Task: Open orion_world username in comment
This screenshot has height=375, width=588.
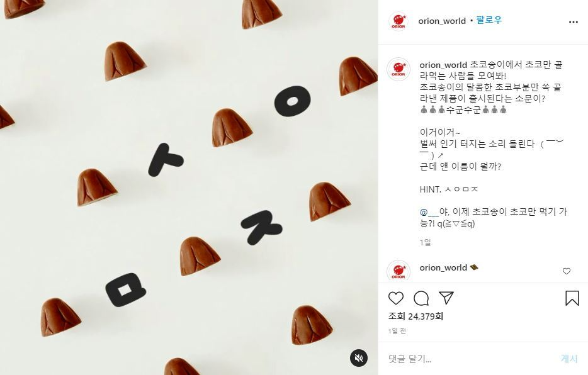Action: [x=443, y=267]
